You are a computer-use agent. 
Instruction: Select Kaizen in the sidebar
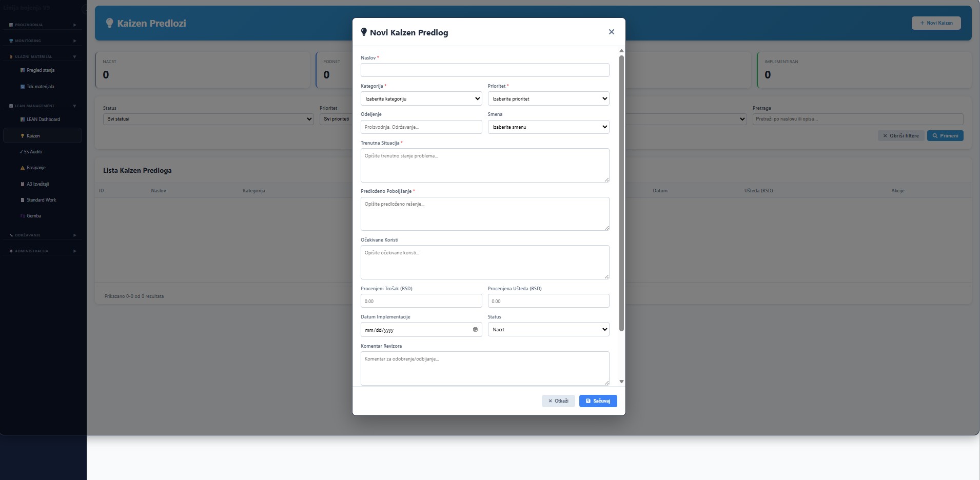pyautogui.click(x=43, y=135)
